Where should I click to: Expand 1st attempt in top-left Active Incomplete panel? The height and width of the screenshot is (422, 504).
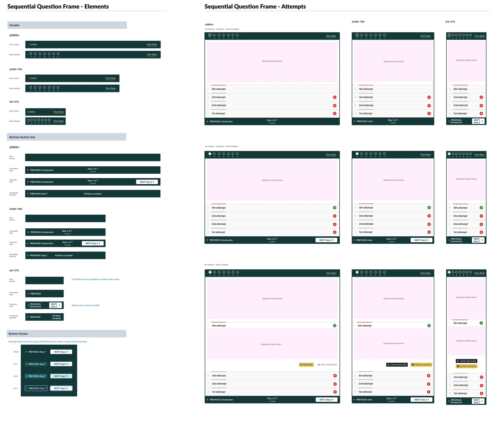pyautogui.click(x=208, y=114)
